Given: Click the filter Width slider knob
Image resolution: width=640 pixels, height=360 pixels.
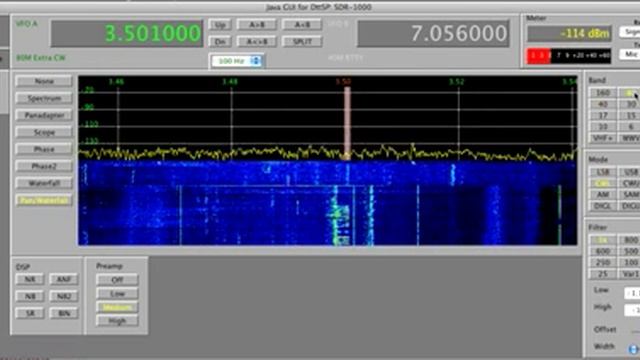Looking at the screenshot, I should pos(634,349).
